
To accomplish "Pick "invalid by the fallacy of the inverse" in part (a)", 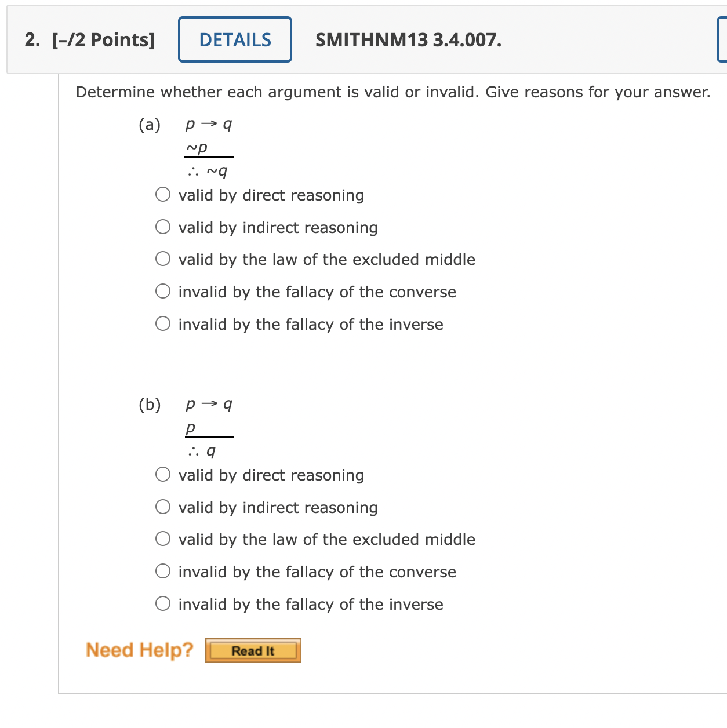I will (163, 323).
